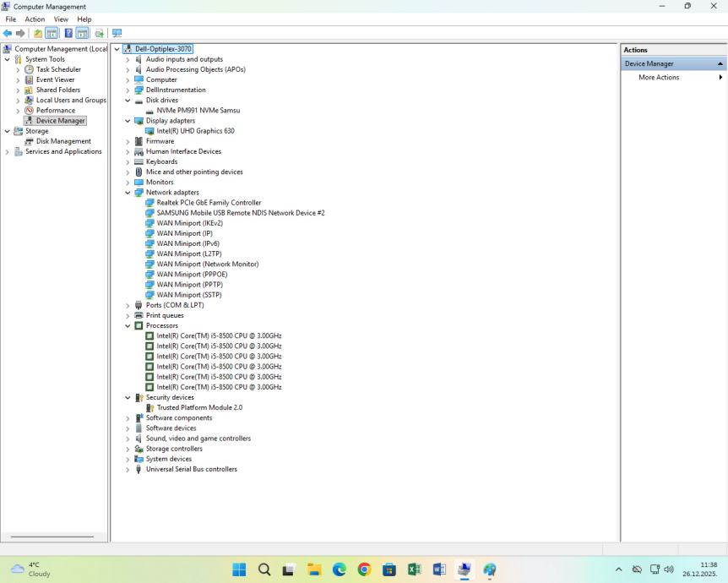Click the Back arrow in the toolbar
The image size is (728, 583).
point(8,33)
